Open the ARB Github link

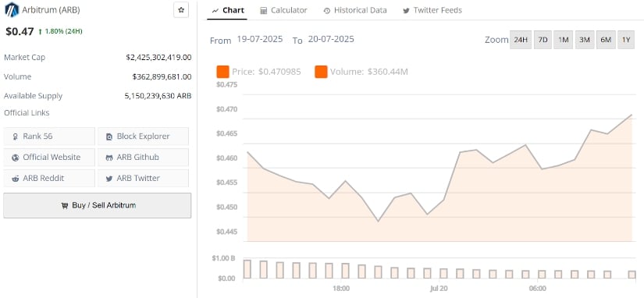tap(144, 158)
